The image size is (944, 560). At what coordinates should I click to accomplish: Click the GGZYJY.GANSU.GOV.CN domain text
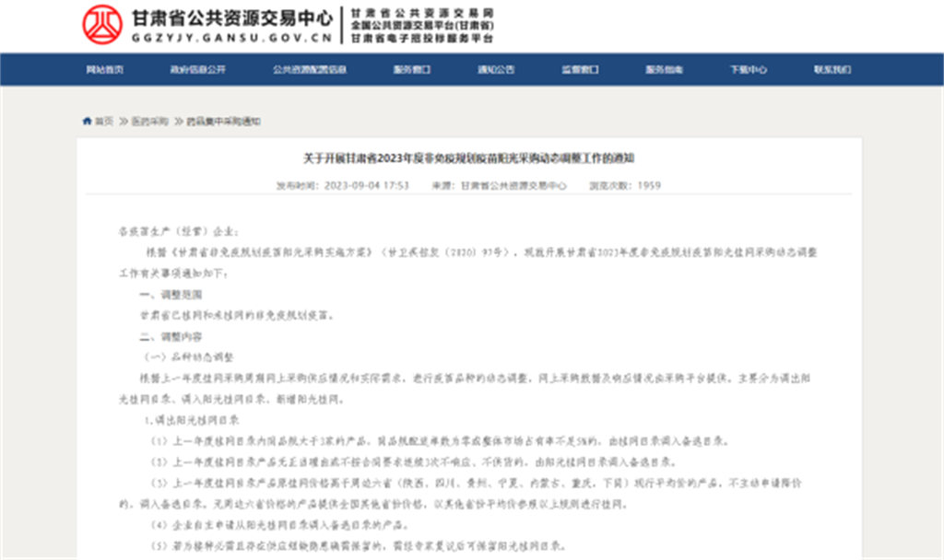(x=231, y=38)
